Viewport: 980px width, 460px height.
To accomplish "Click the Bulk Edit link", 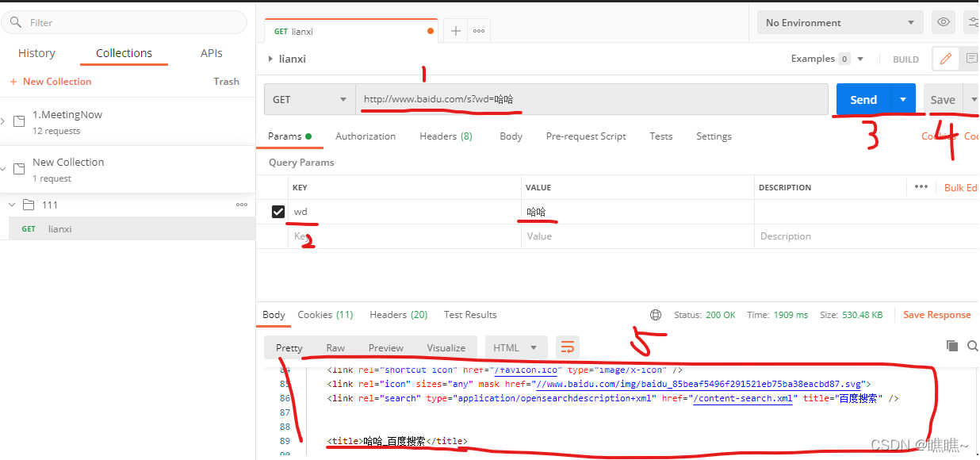I will click(x=962, y=187).
